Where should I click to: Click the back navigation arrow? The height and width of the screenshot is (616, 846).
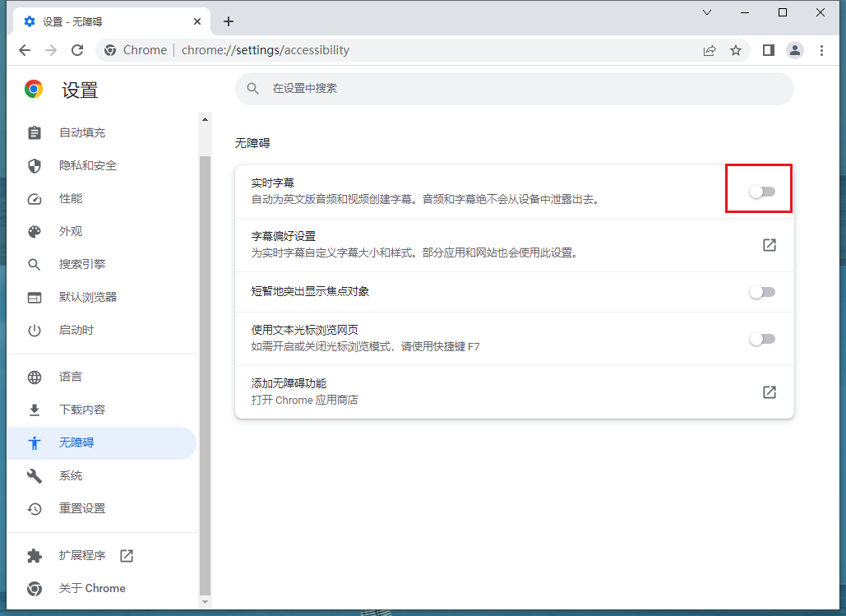click(x=25, y=50)
